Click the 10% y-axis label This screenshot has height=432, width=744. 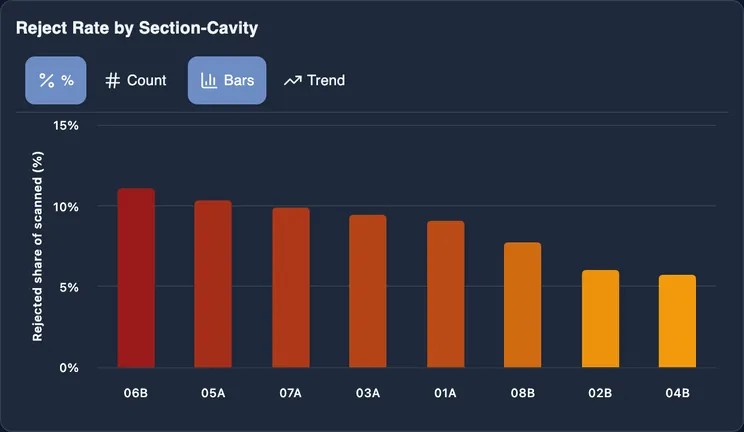point(66,207)
